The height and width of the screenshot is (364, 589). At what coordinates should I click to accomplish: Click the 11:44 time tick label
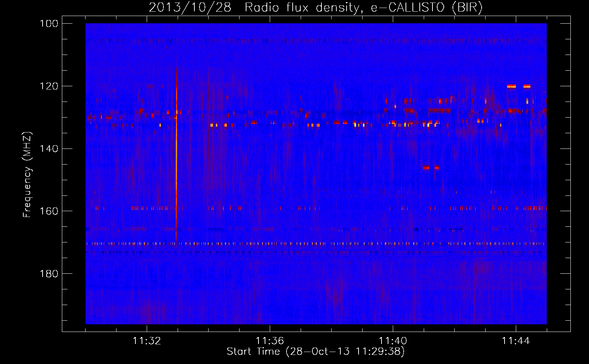tap(516, 341)
